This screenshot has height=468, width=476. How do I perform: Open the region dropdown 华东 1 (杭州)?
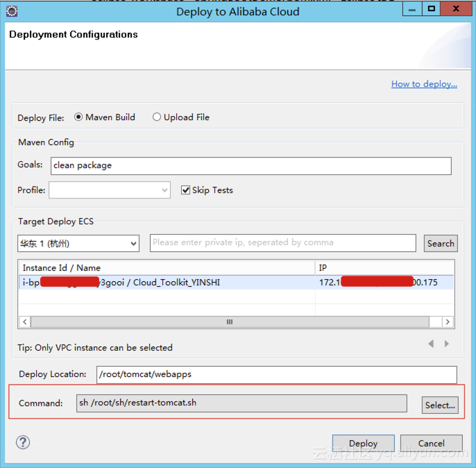pos(78,243)
